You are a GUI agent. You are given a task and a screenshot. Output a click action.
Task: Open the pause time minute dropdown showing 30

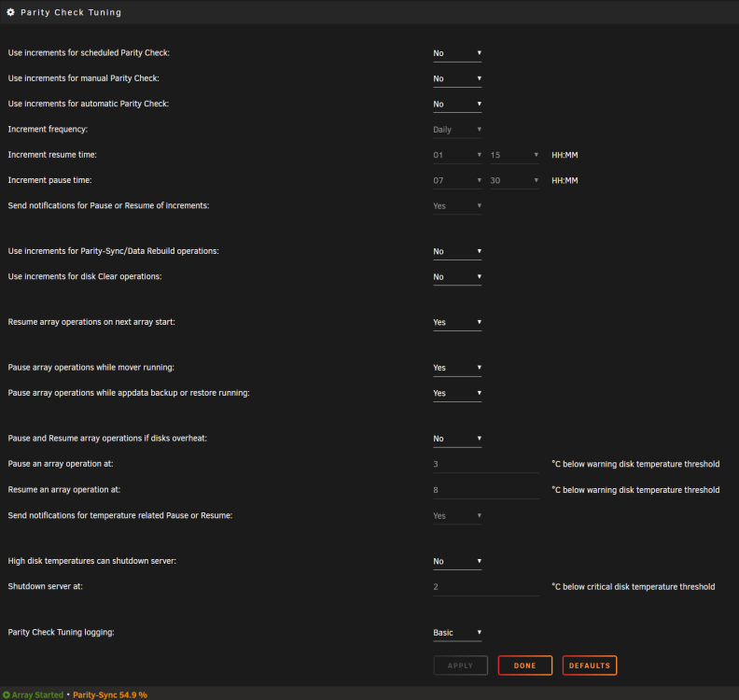click(x=514, y=180)
